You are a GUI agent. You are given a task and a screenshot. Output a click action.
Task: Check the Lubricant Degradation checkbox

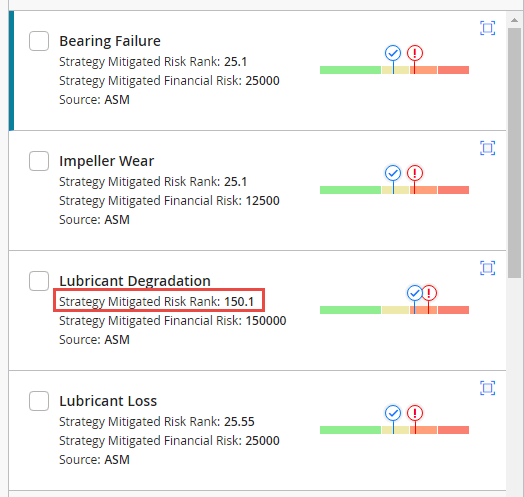(x=39, y=281)
